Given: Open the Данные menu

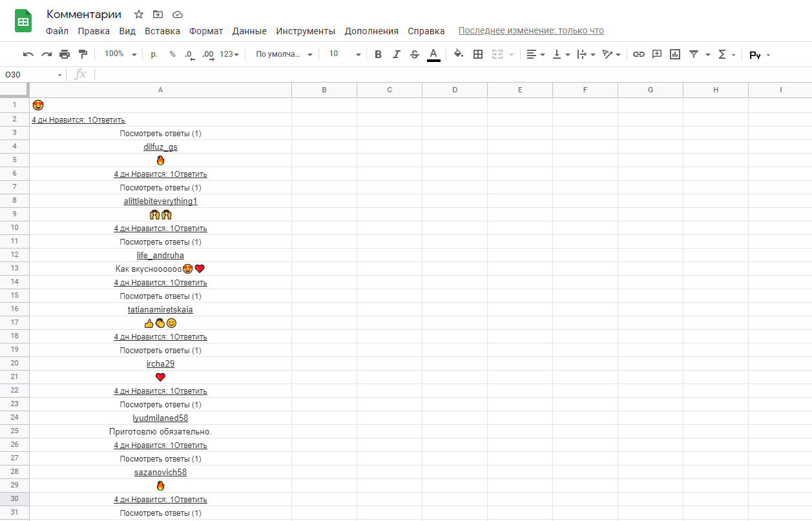Looking at the screenshot, I should (x=249, y=31).
